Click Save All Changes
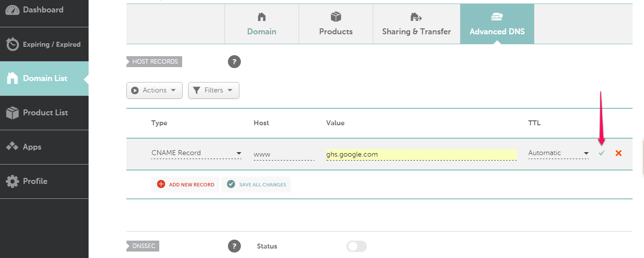The width and height of the screenshot is (644, 258). pyautogui.click(x=256, y=184)
